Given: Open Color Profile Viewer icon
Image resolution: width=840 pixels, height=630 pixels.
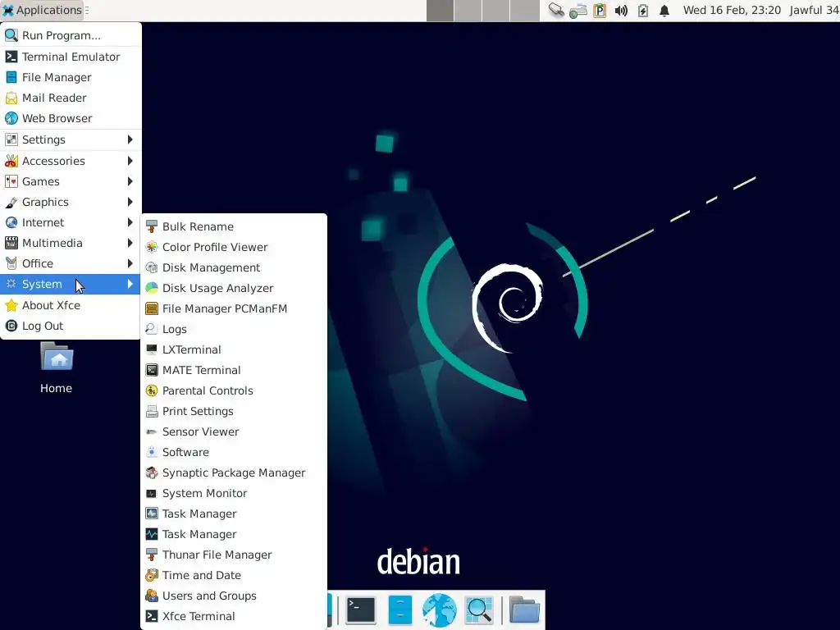Looking at the screenshot, I should [152, 247].
